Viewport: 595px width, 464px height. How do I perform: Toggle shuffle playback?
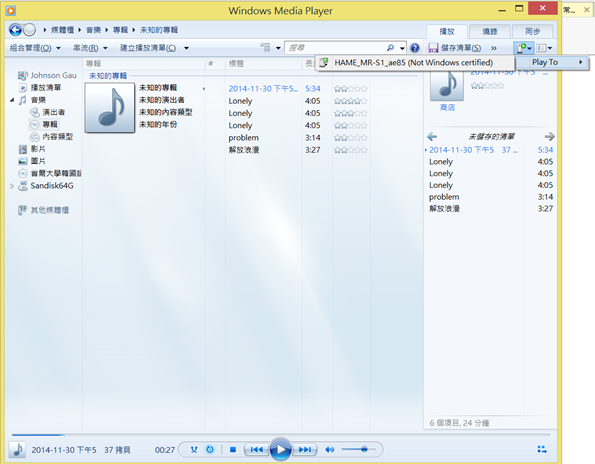coord(194,450)
